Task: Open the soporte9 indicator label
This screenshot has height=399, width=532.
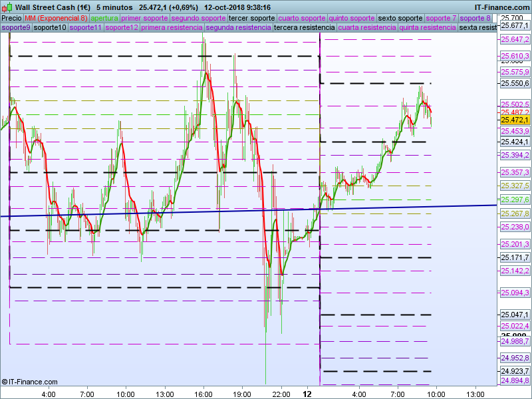Action: click(x=16, y=27)
